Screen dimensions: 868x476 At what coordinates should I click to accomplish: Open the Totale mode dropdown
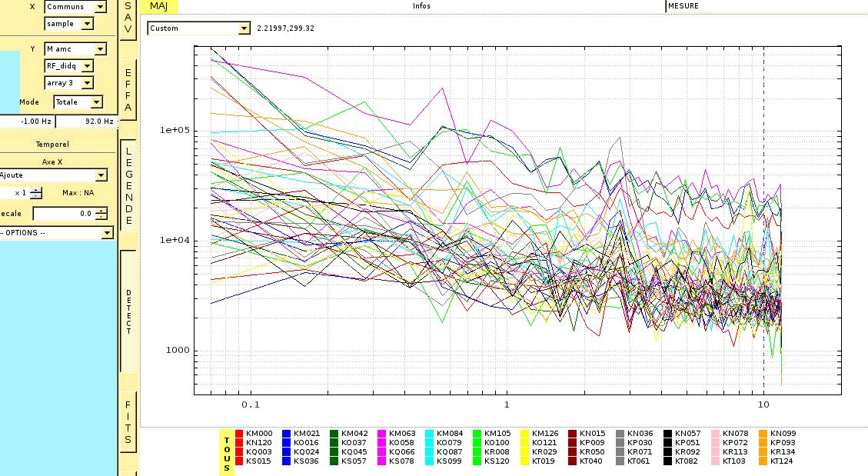pos(78,102)
